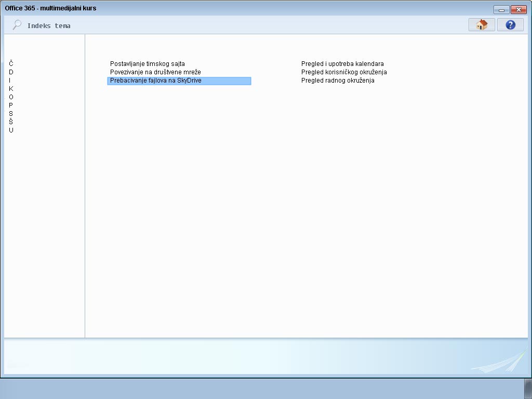Image resolution: width=532 pixels, height=399 pixels.
Task: Pick index letter P
Action: coord(11,105)
